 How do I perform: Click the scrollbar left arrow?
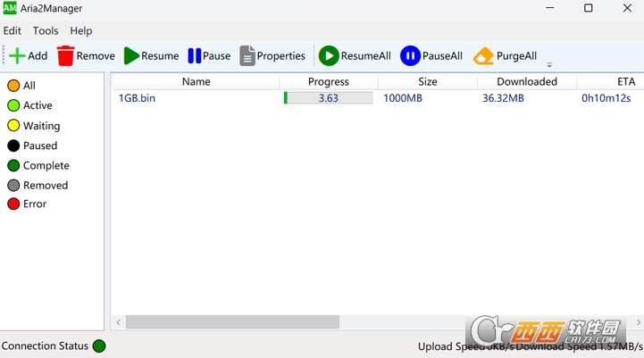tap(118, 322)
